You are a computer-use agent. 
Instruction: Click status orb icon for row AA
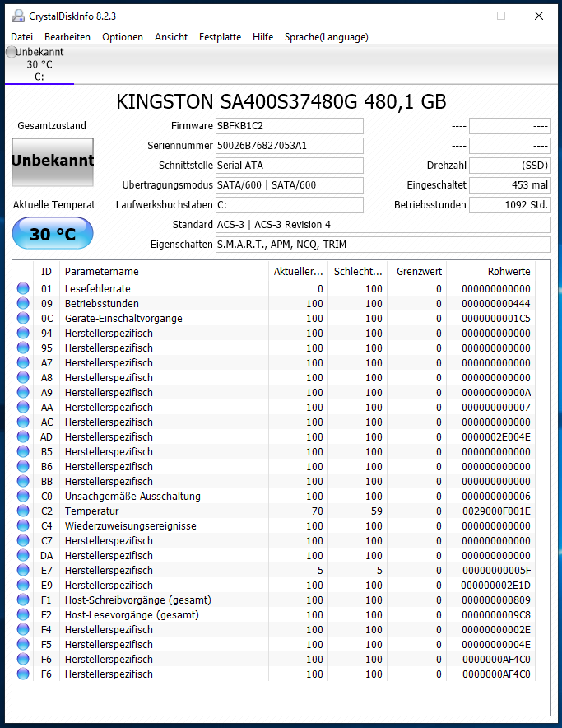[x=23, y=407]
